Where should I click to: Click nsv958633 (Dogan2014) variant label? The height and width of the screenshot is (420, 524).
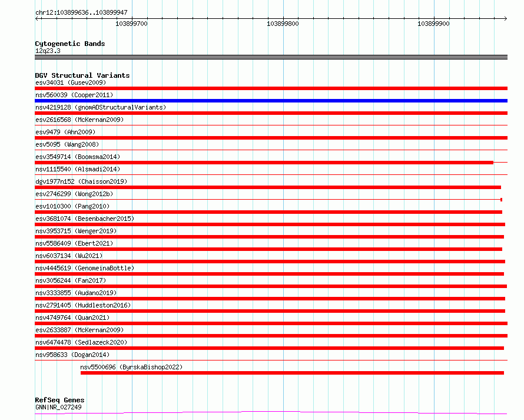pyautogui.click(x=72, y=355)
